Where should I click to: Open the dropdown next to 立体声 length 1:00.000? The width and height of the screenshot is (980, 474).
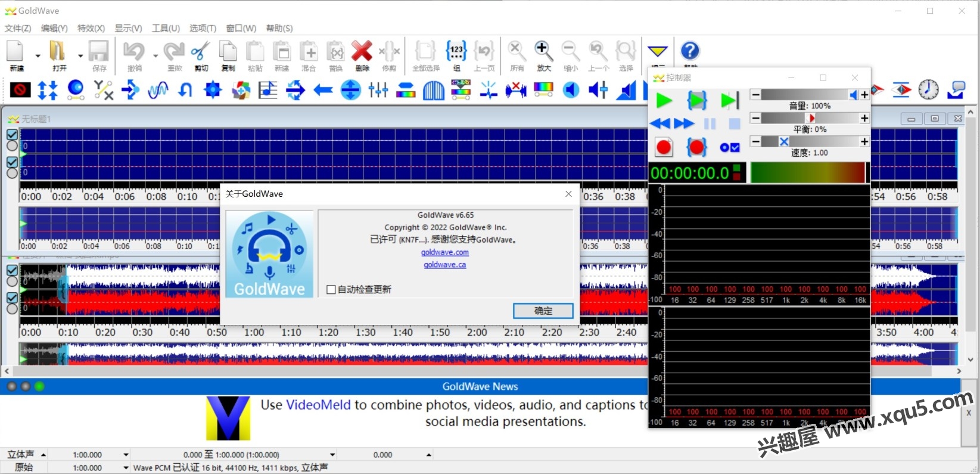click(x=126, y=455)
